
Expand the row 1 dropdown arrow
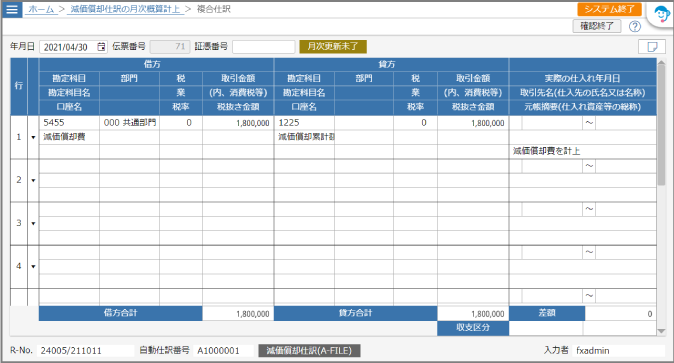pos(33,137)
